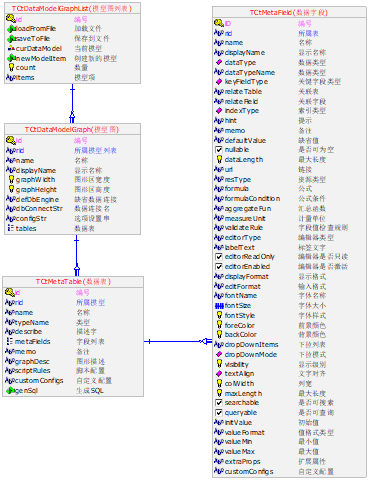The height and width of the screenshot is (481, 369).
Task: Select the dropDownItems field row
Action: click(289, 345)
